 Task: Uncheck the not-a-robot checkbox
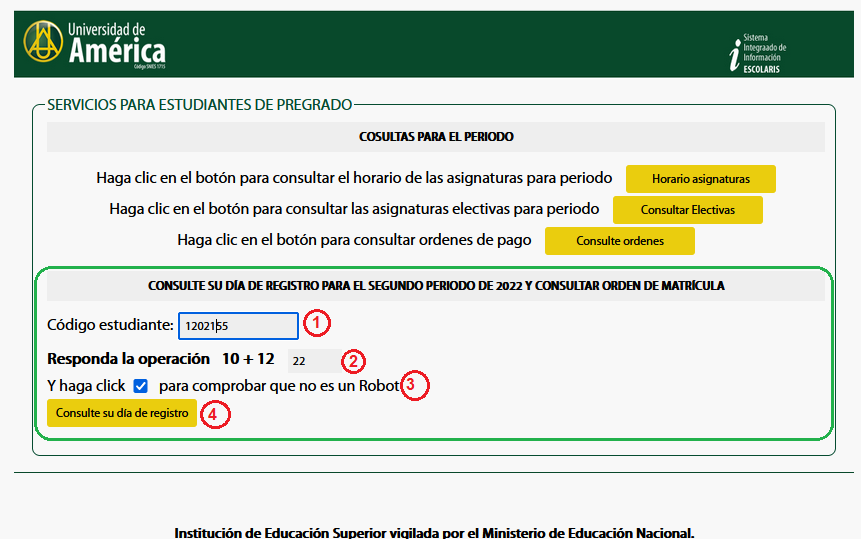(141, 386)
